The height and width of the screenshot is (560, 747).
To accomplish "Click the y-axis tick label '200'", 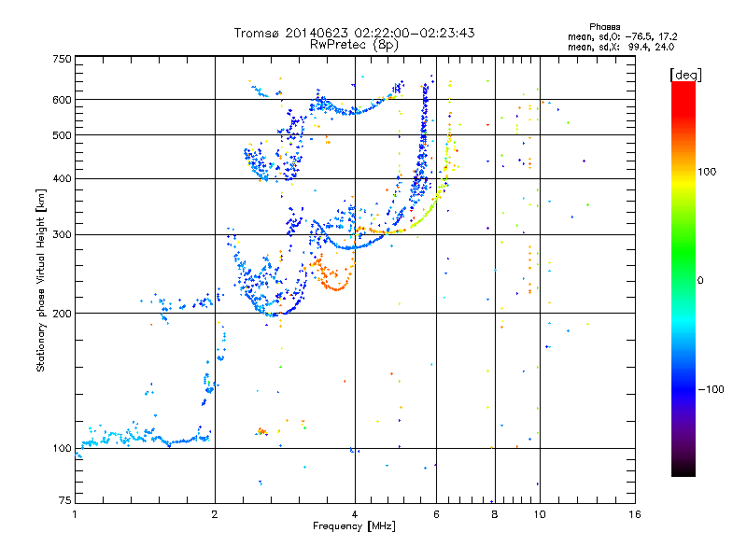I will [62, 314].
